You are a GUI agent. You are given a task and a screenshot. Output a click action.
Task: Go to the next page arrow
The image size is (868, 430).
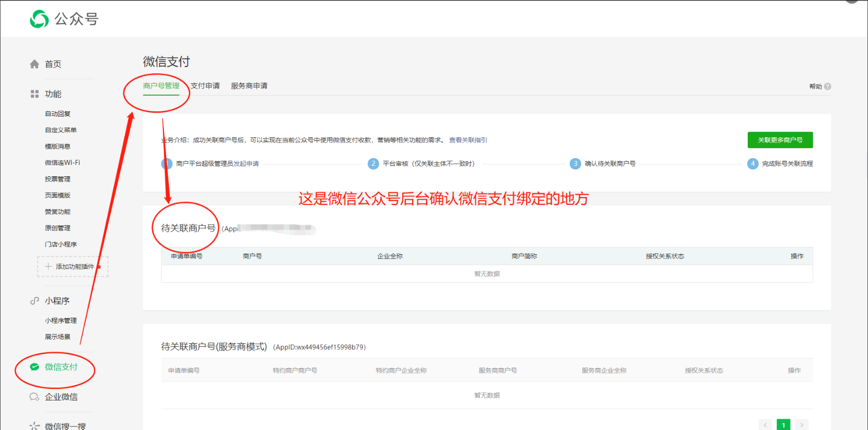(x=802, y=425)
